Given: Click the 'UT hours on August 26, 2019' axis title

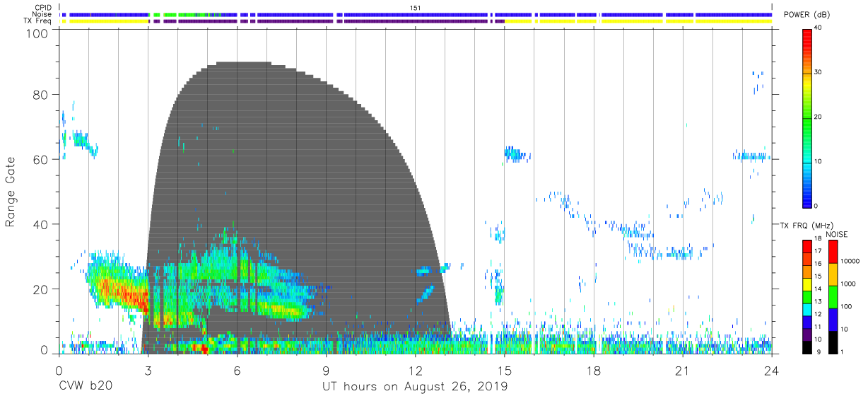Looking at the screenshot, I should (415, 387).
